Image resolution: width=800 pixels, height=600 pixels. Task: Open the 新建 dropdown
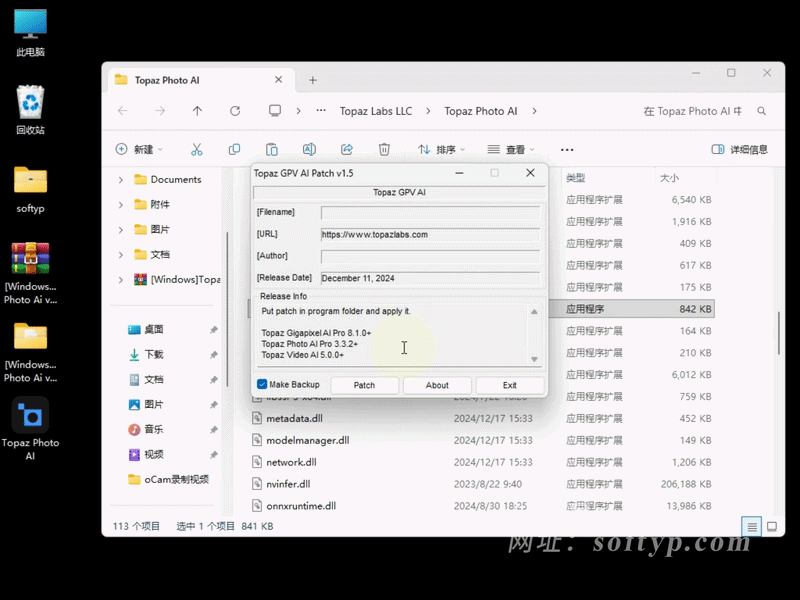pos(139,149)
